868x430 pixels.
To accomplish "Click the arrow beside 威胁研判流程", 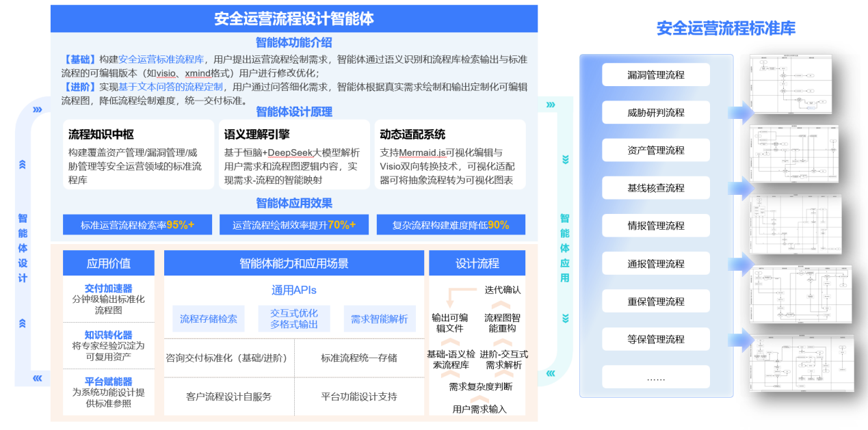I will (741, 113).
